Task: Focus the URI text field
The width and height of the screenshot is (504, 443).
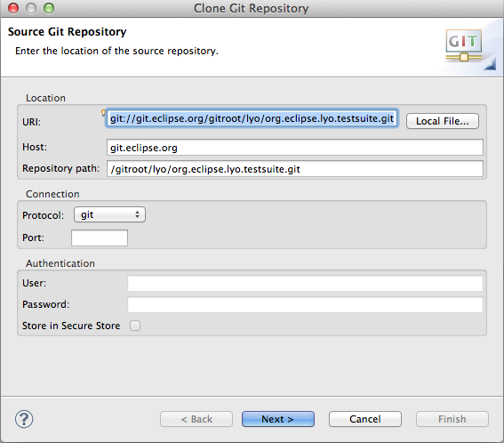Action: (x=252, y=118)
